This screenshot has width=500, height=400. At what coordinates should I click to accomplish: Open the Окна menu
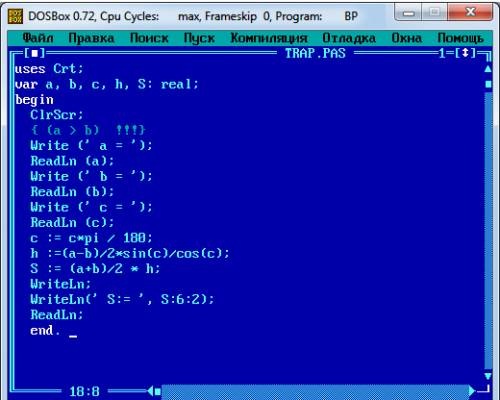coord(406,38)
